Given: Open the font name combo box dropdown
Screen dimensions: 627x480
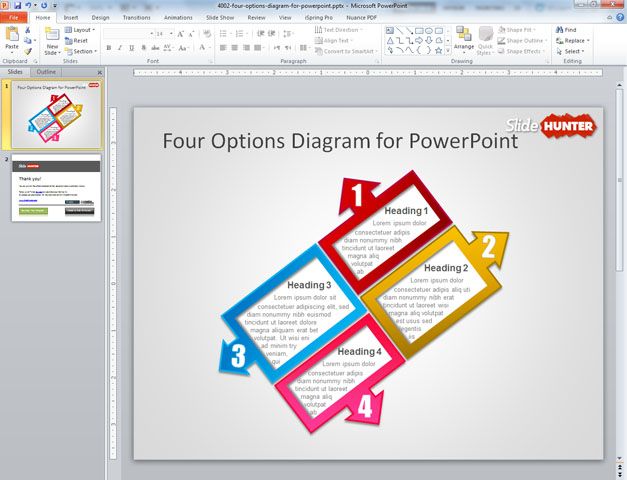Looking at the screenshot, I should pos(152,34).
